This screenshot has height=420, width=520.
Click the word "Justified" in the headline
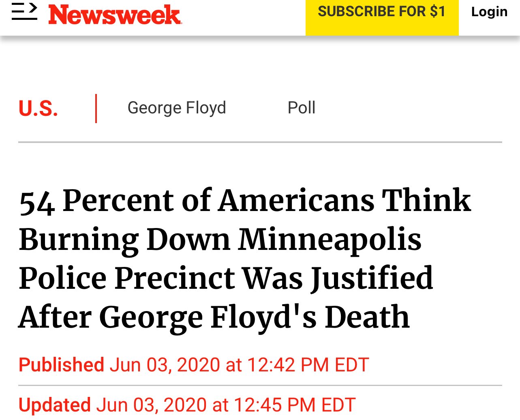[372, 278]
